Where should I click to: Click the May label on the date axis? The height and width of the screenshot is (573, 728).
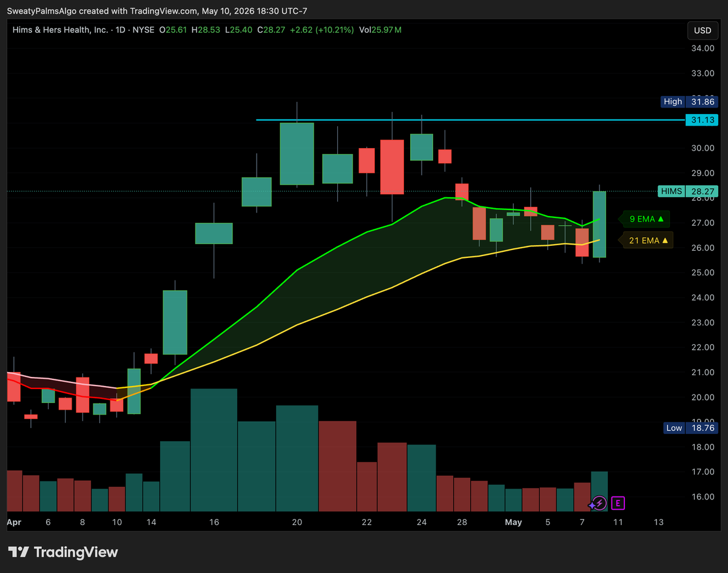click(x=513, y=522)
